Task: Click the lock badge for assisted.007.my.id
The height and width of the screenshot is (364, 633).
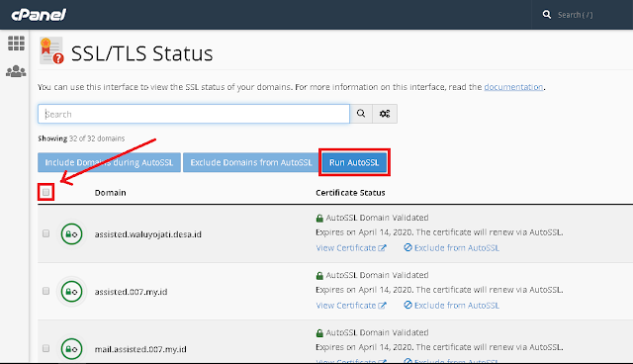Action: click(71, 292)
